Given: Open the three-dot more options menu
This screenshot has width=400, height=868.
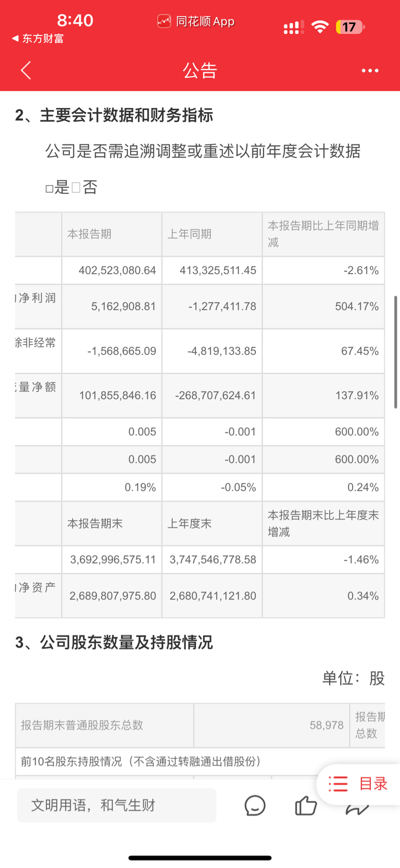Looking at the screenshot, I should (370, 70).
